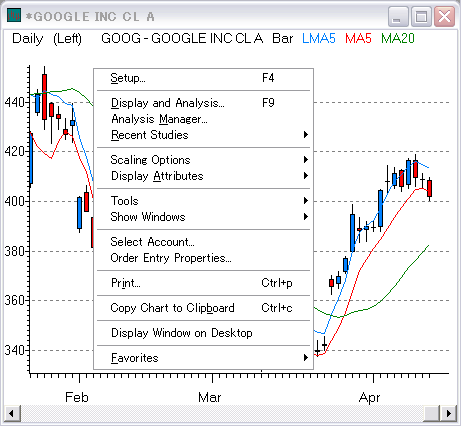Click the scrollbar right arrow button
The height and width of the screenshot is (426, 461).
[x=449, y=414]
